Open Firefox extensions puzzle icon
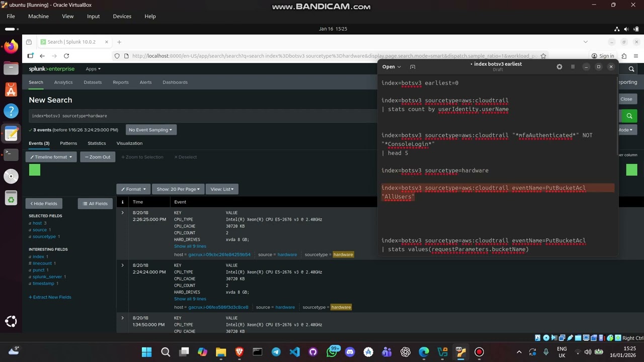Screen dimensions: 644x362 point(624,56)
